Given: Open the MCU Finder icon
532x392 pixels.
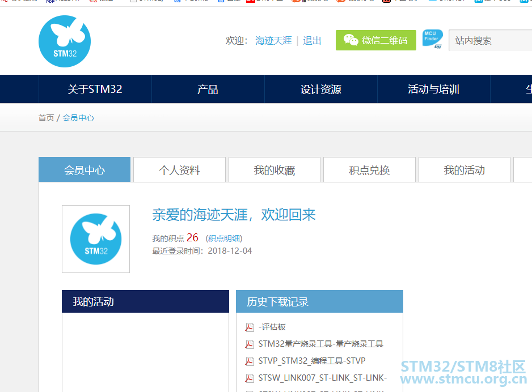Looking at the screenshot, I should pyautogui.click(x=433, y=39).
